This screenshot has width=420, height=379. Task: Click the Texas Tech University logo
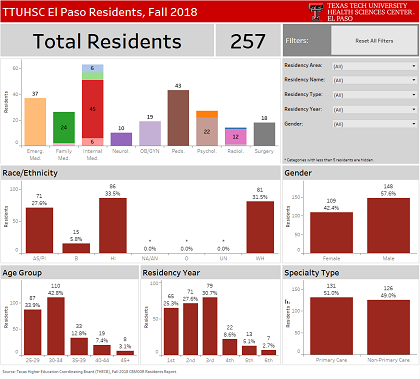pyautogui.click(x=361, y=12)
